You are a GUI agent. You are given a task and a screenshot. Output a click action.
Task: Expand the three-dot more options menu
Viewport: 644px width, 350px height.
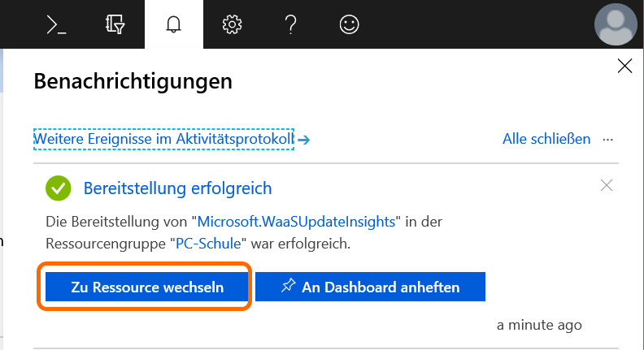[607, 139]
